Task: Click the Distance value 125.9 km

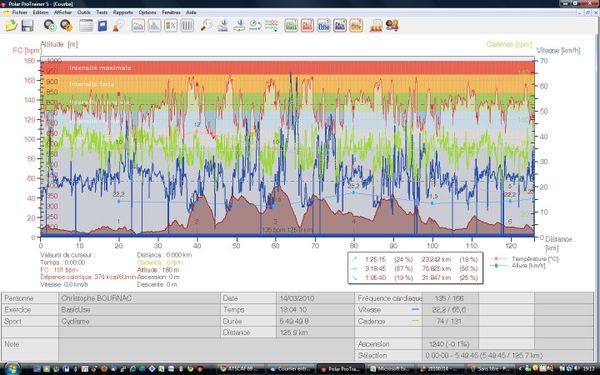Action: click(315, 332)
